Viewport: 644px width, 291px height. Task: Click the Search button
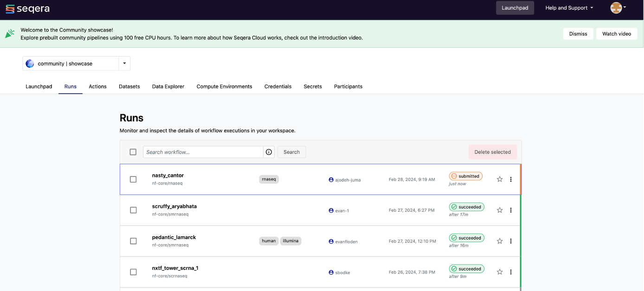click(291, 152)
